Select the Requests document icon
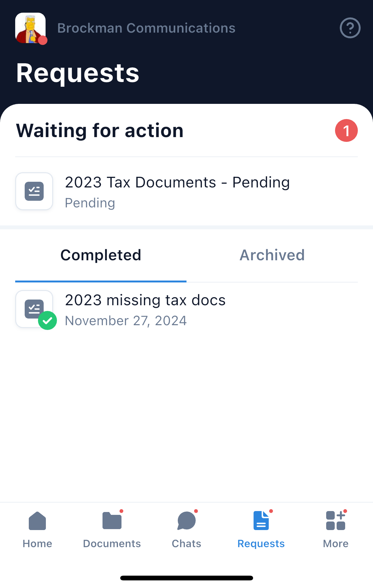Screen dimensions: 373x588 [261, 521]
